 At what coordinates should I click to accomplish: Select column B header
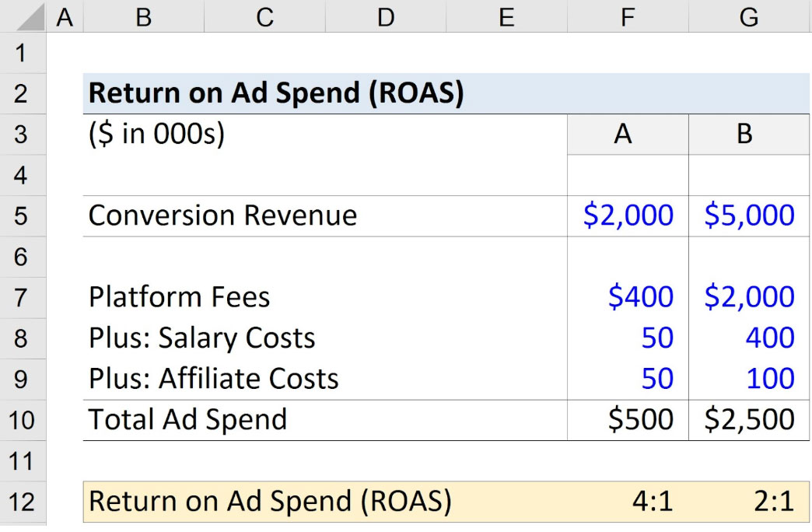pos(143,16)
